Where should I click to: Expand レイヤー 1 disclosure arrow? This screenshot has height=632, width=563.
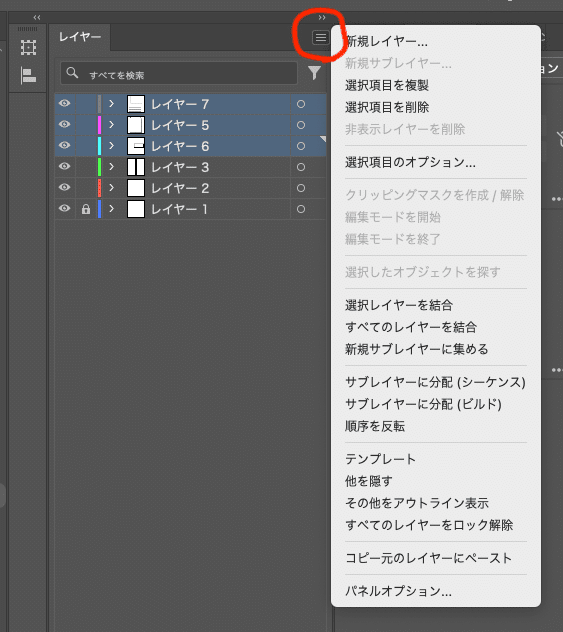coord(112,209)
